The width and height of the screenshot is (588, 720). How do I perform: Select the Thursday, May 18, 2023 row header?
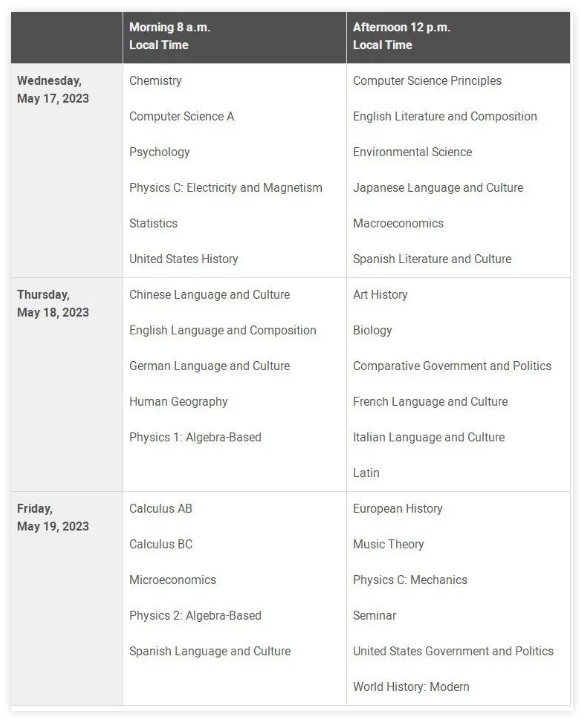[x=67, y=385]
